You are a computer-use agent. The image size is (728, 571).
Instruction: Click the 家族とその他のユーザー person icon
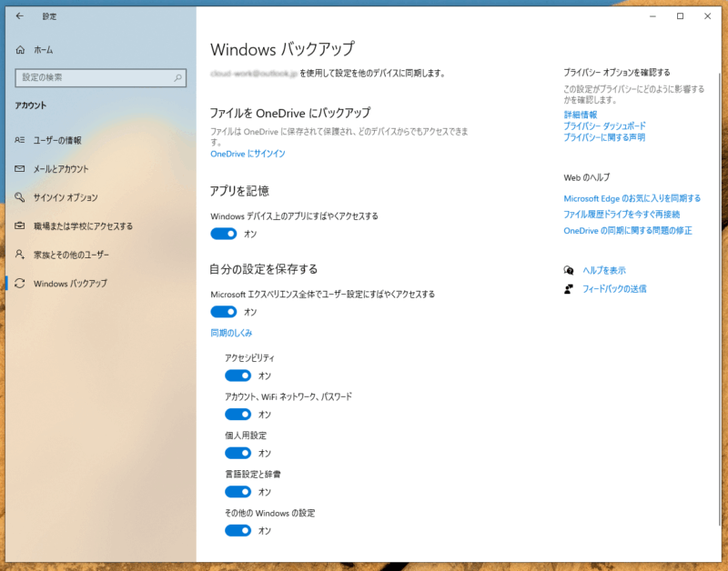(20, 255)
